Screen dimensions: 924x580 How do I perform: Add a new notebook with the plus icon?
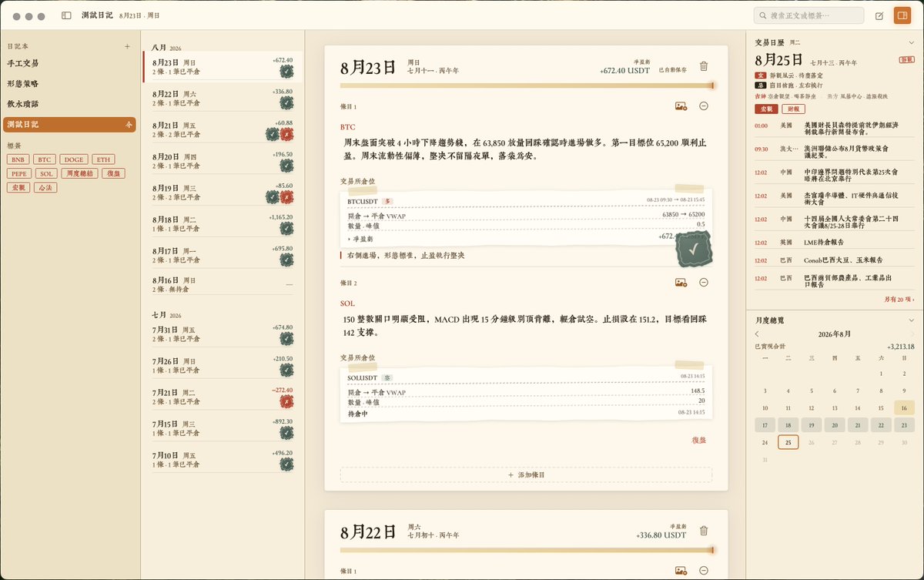(x=127, y=46)
